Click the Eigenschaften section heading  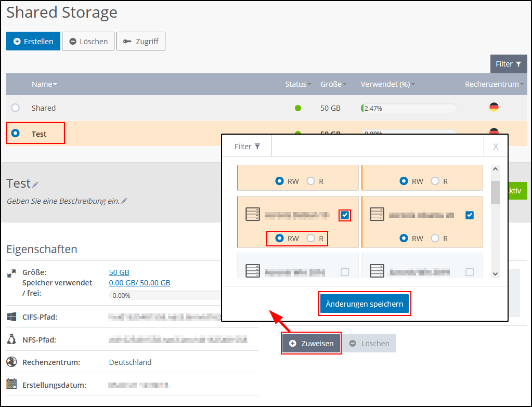coord(42,250)
